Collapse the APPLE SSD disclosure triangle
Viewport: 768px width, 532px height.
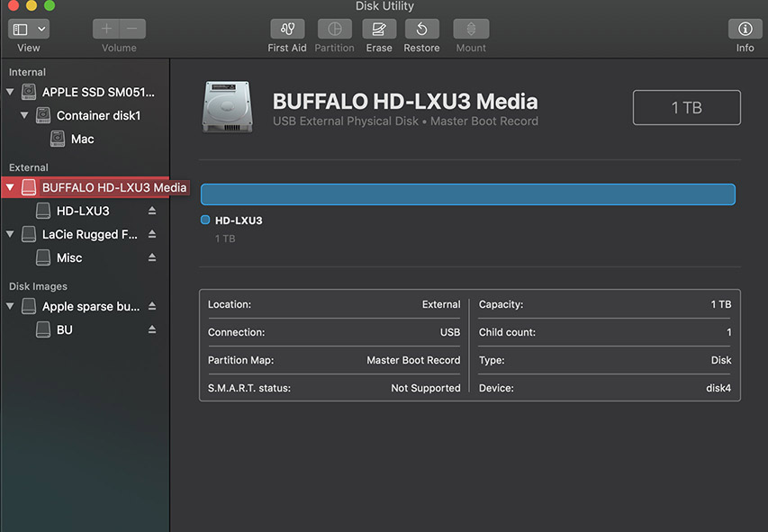(10, 92)
